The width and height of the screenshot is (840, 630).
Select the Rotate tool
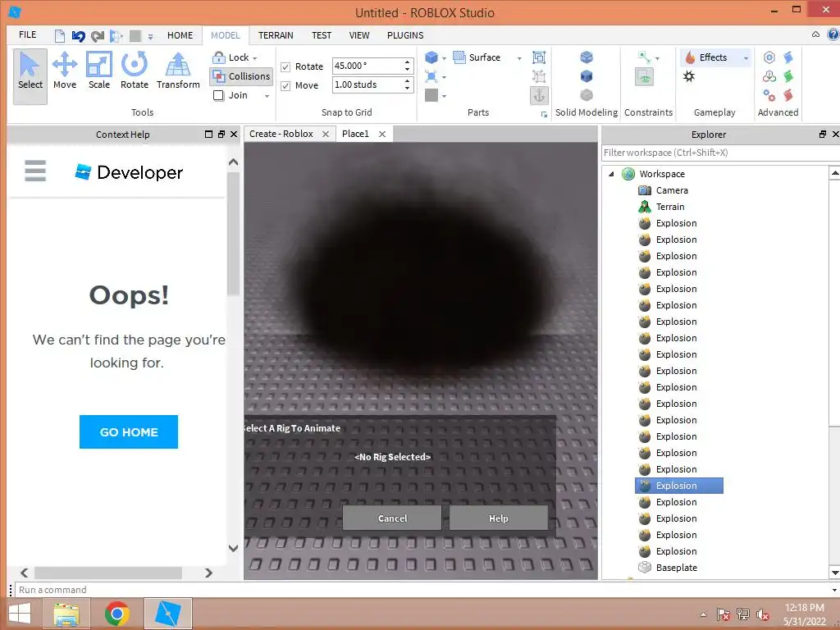(x=134, y=71)
